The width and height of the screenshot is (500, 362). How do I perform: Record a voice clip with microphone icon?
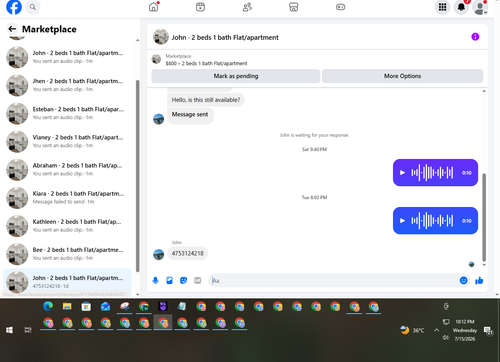click(x=155, y=280)
